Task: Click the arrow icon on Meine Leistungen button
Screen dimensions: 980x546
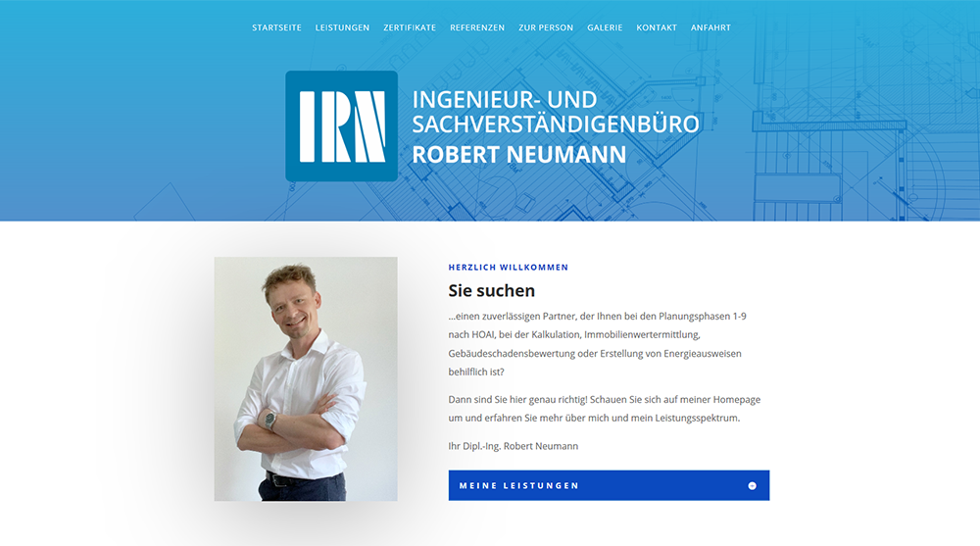Action: click(752, 486)
